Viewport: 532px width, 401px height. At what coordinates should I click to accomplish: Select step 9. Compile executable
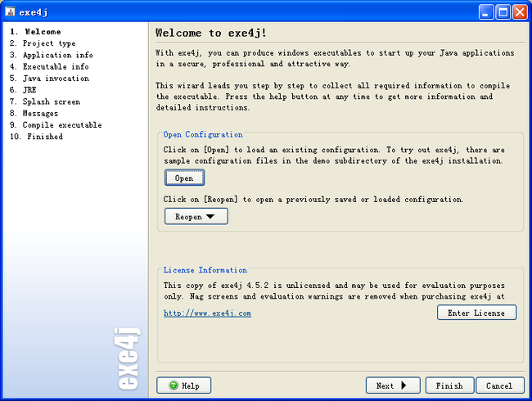pyautogui.click(x=56, y=125)
